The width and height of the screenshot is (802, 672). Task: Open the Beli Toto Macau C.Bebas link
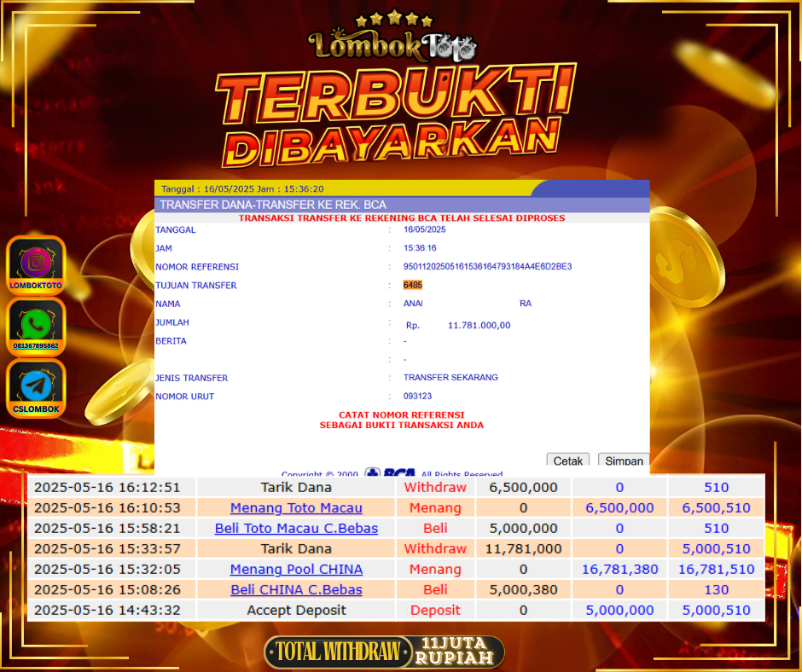pyautogui.click(x=296, y=529)
